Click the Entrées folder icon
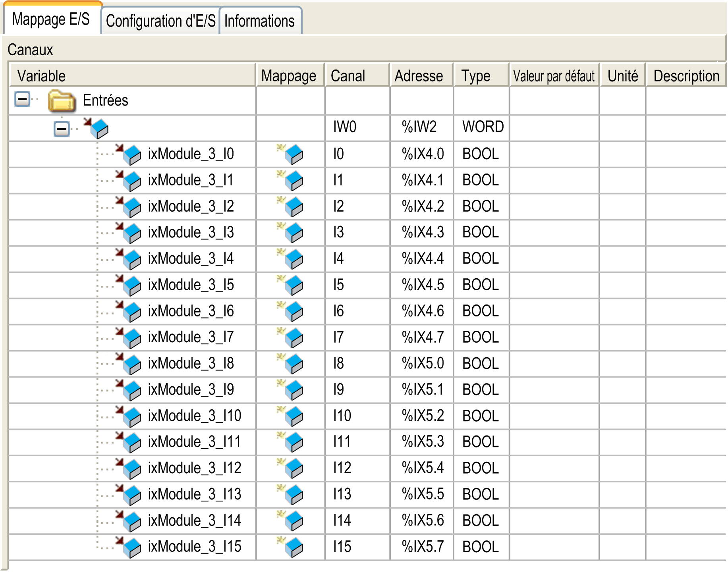The image size is (728, 588). pyautogui.click(x=62, y=101)
